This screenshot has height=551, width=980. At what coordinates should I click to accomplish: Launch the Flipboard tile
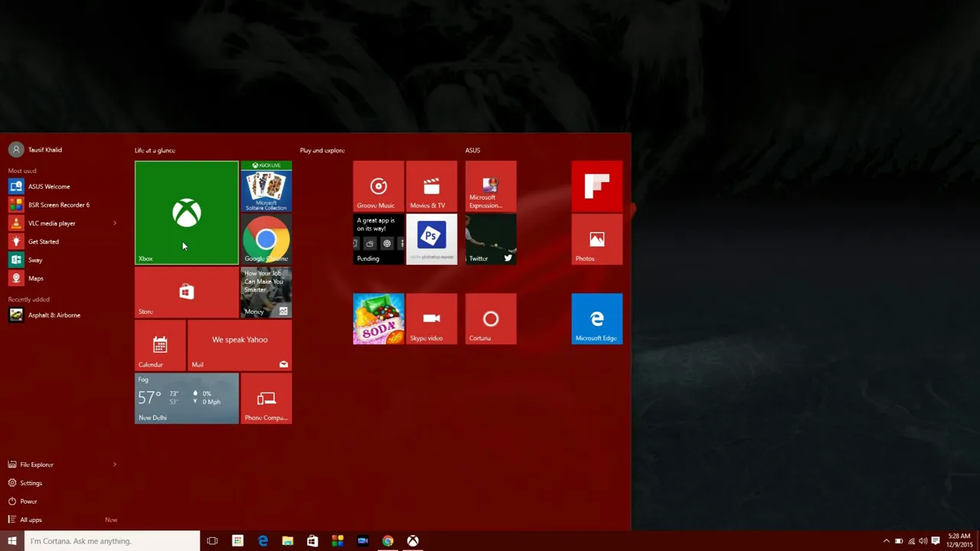(597, 186)
